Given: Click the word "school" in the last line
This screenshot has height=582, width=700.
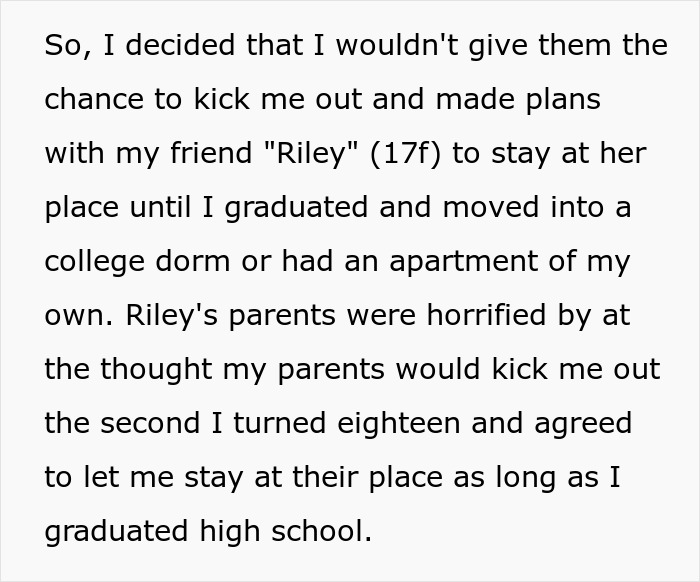Looking at the screenshot, I should coord(320,531).
